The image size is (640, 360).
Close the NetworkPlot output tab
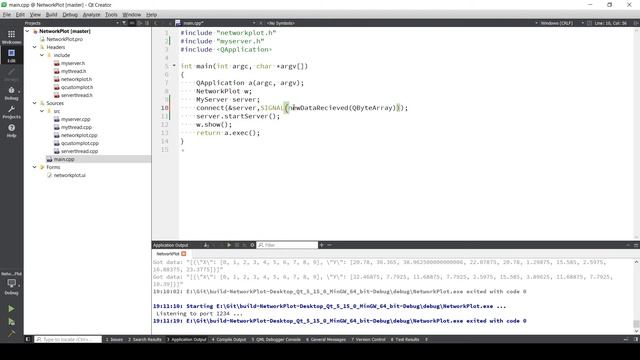184,254
